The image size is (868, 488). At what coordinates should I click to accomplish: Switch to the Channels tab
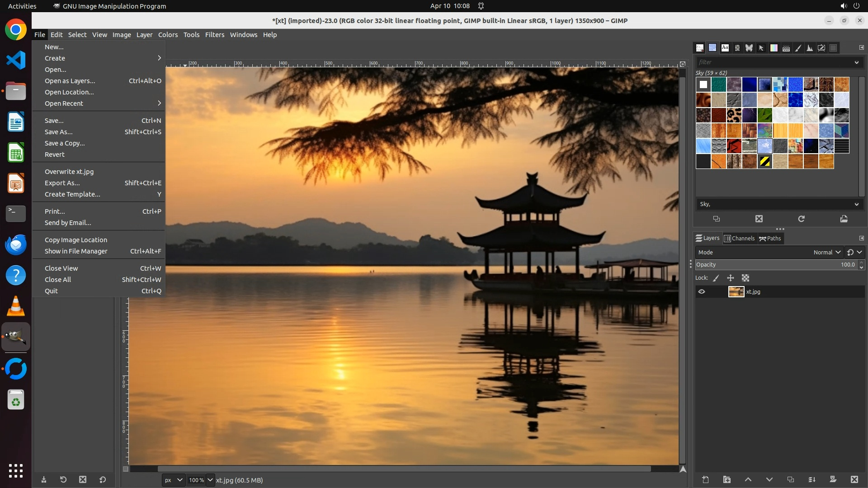(x=740, y=238)
